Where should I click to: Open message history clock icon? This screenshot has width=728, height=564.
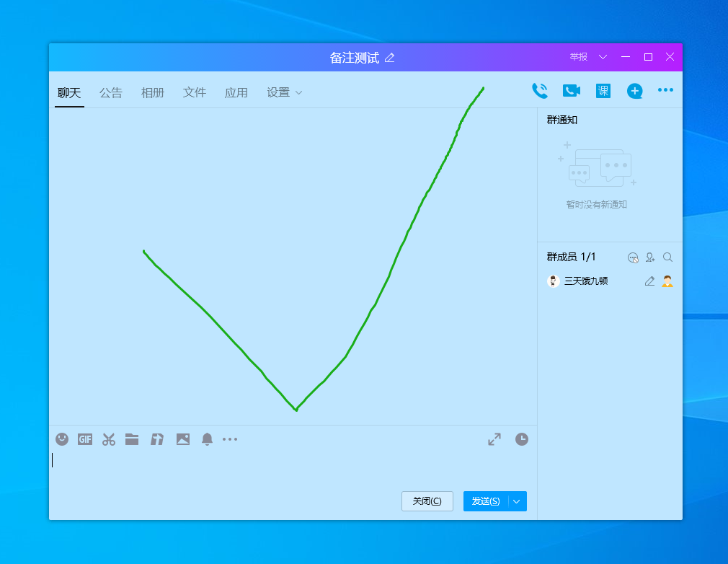522,439
